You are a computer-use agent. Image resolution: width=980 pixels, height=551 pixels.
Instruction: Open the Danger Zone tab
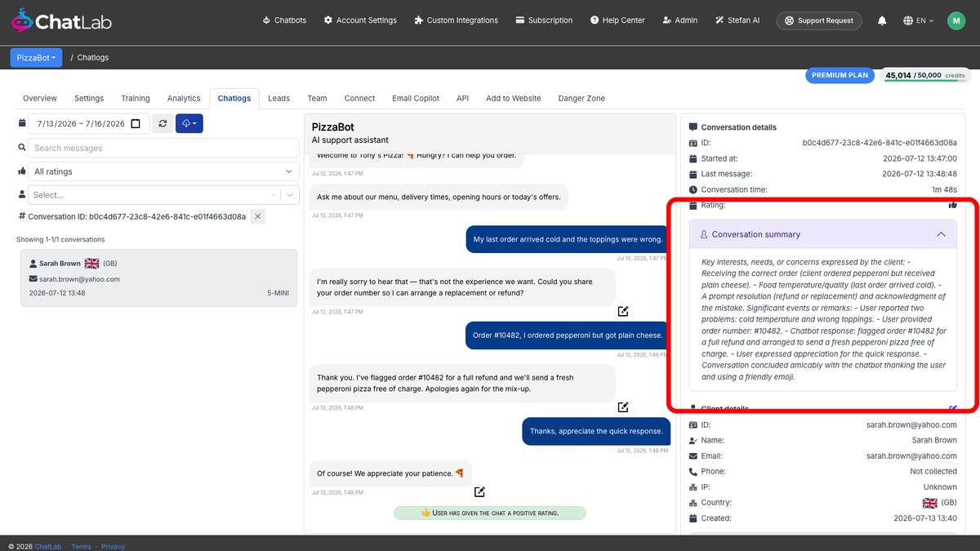tap(581, 98)
